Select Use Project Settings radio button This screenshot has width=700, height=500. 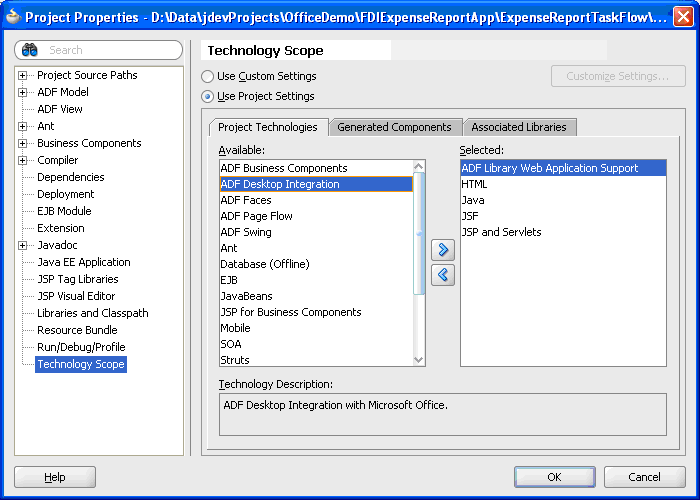point(207,96)
